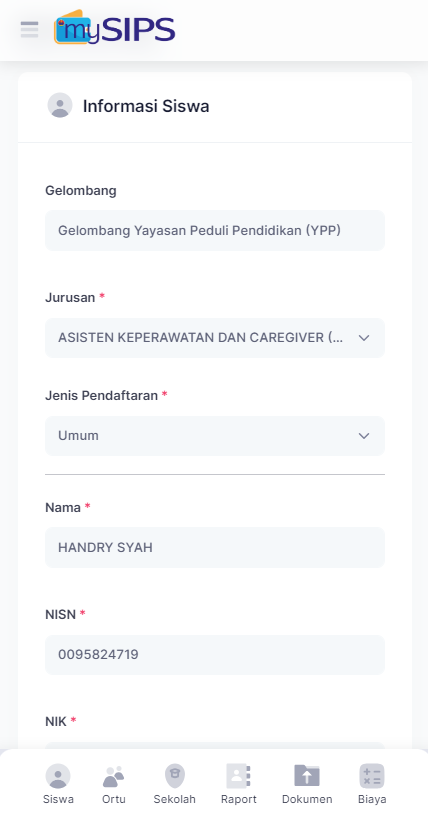Click the NISN input field
Image resolution: width=428 pixels, height=815 pixels.
[x=215, y=655]
